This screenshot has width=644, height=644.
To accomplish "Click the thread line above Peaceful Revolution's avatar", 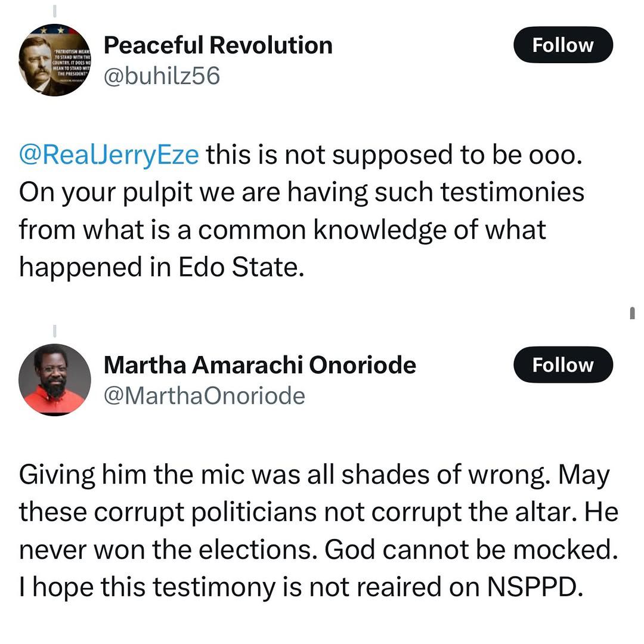I will (54, 11).
